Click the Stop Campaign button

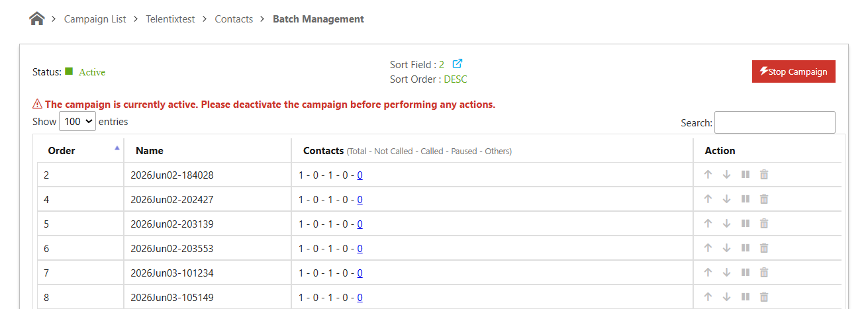(x=794, y=71)
